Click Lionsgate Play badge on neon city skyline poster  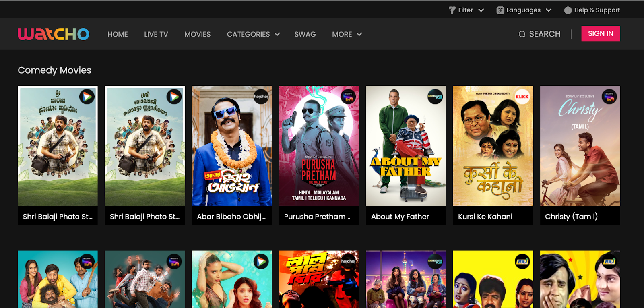point(435,262)
